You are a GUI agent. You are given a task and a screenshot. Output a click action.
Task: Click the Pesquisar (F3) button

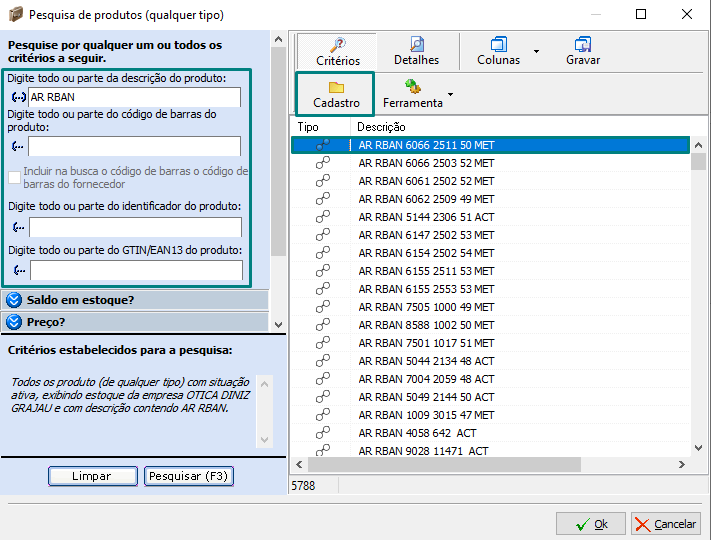[189, 476]
